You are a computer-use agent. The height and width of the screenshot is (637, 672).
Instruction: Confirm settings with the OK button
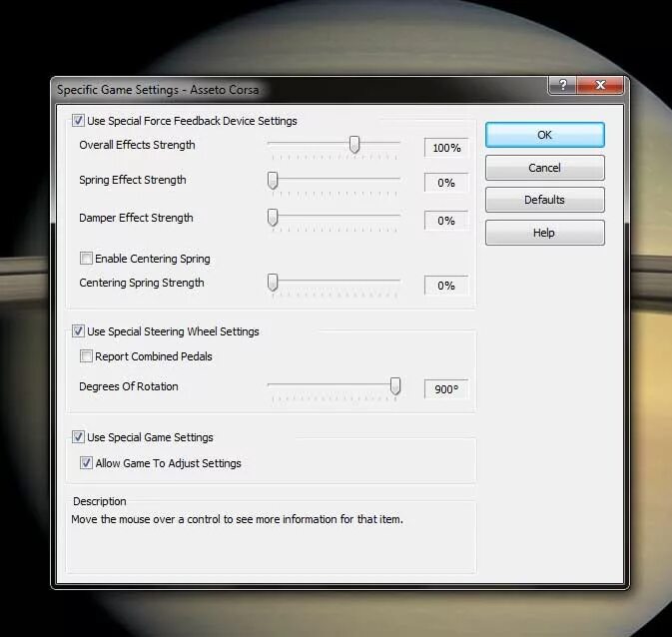[x=545, y=135]
